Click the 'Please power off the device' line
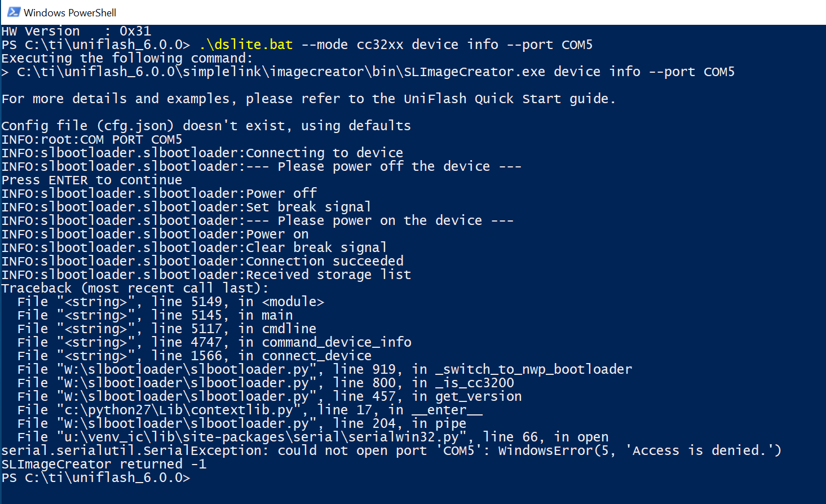The height and width of the screenshot is (504, 826). pos(262,166)
